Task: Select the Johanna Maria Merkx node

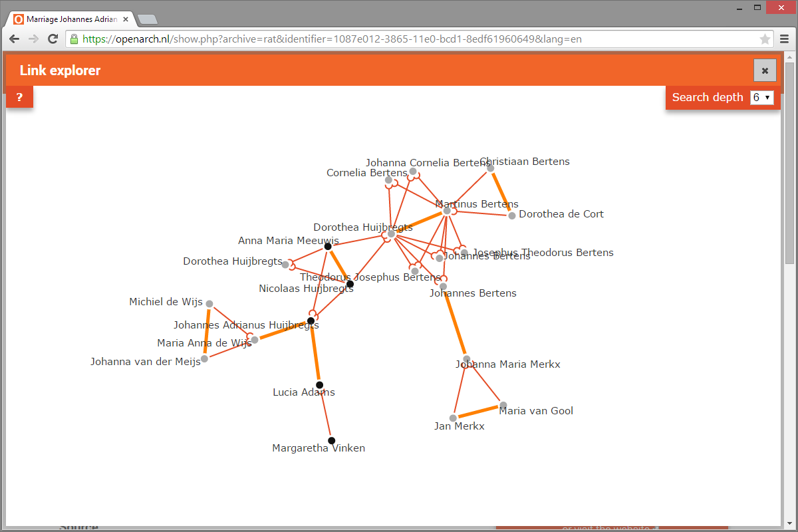Action: [467, 359]
